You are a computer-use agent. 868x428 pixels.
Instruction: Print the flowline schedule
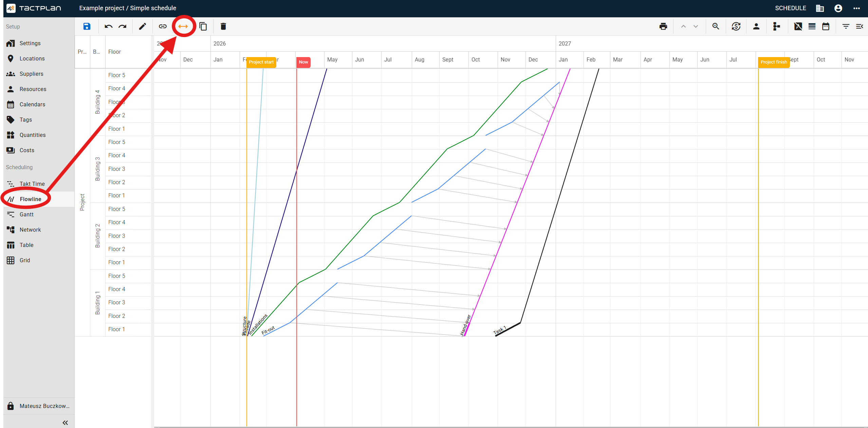pyautogui.click(x=663, y=26)
